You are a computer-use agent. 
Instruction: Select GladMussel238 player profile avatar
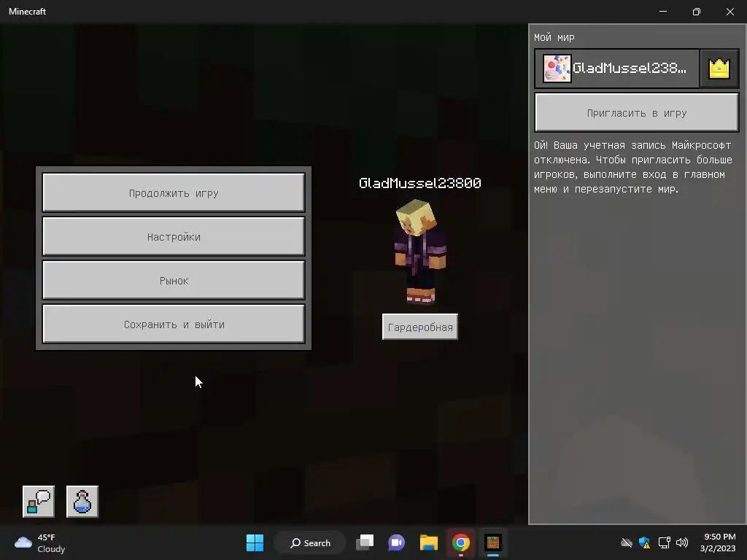pos(557,69)
